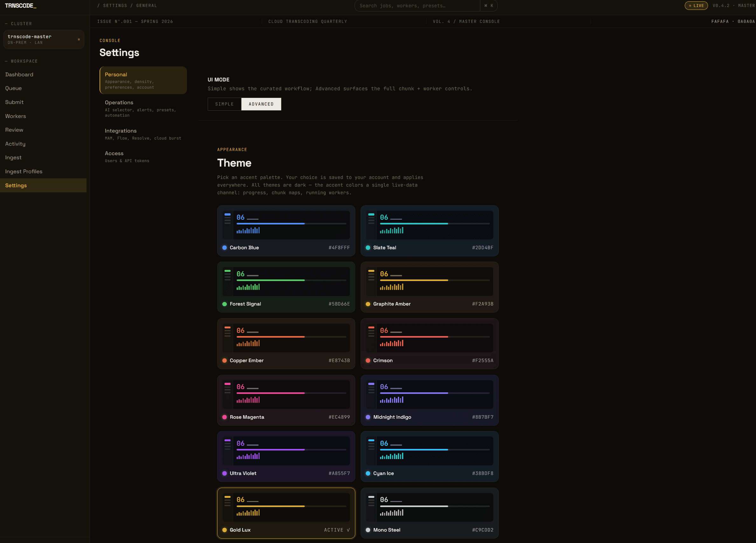The image size is (756, 543).
Task: Click the ⌘K shortcut badge
Action: tap(489, 6)
